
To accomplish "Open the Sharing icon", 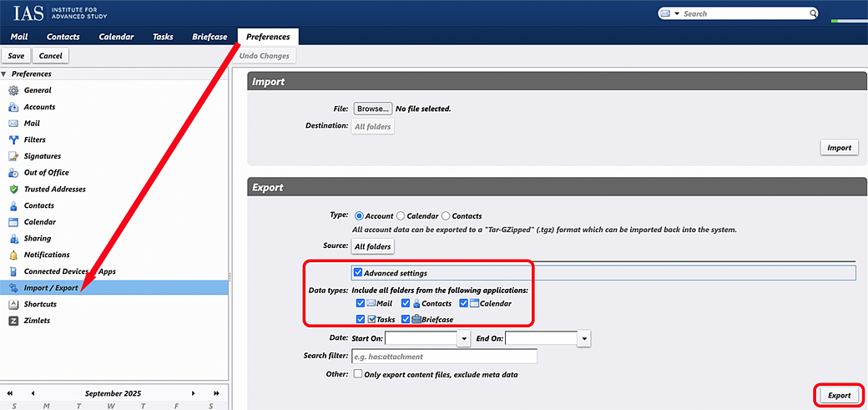I will point(14,238).
